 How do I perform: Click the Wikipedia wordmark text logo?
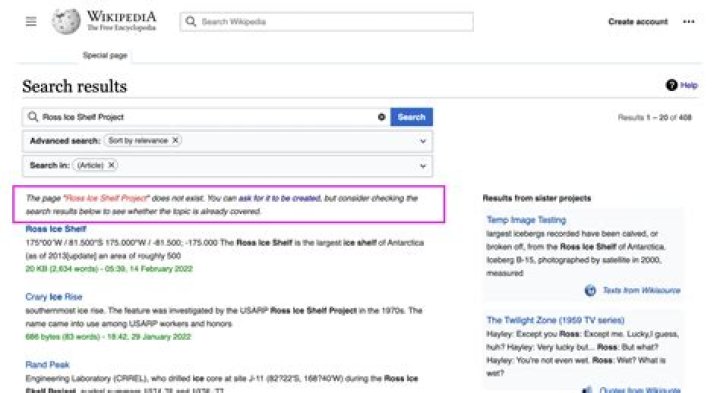[x=122, y=17]
